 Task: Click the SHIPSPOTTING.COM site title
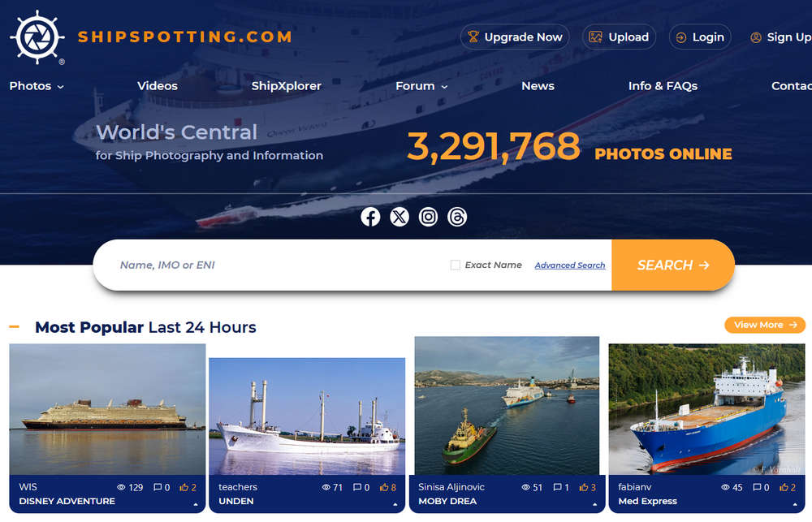[x=185, y=37]
